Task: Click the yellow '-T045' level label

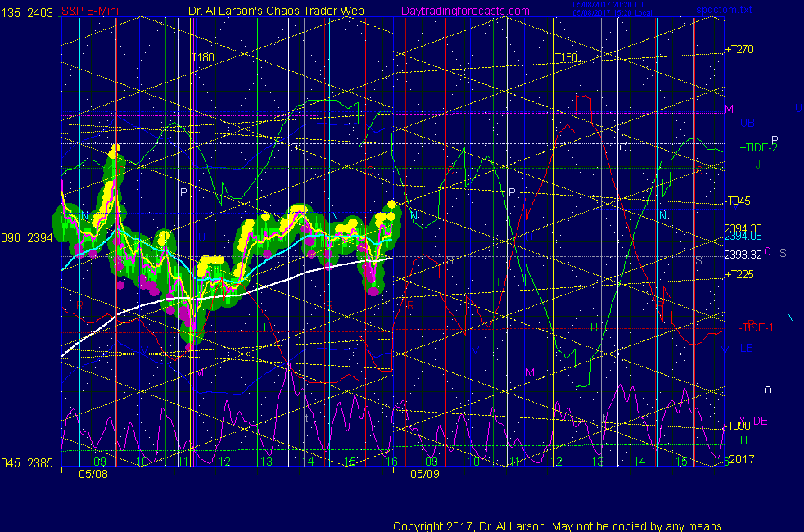Action: tap(738, 201)
